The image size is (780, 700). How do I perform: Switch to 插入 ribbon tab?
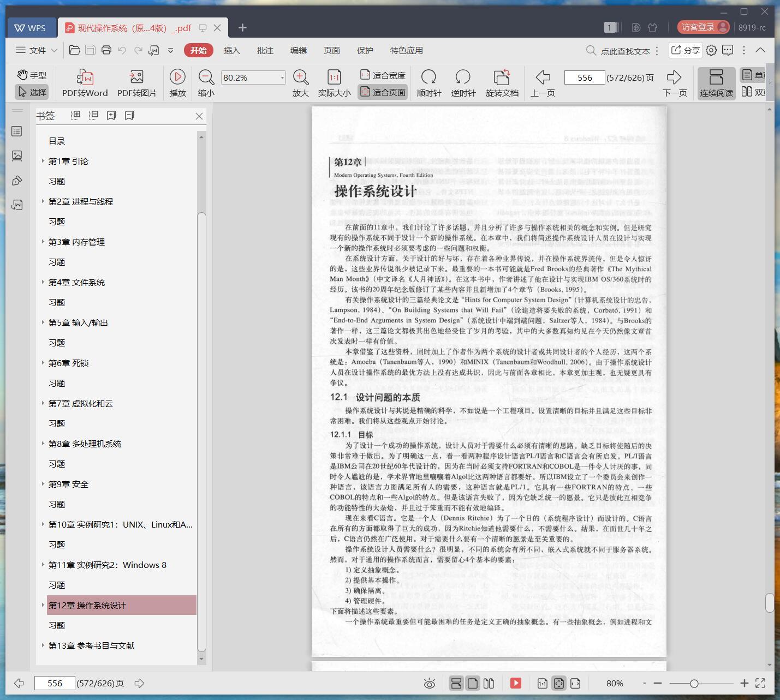[231, 50]
